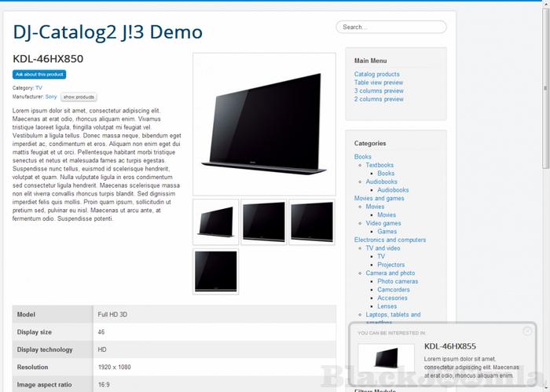Focus the Search input field
Image resolution: width=550 pixels, height=392 pixels.
coord(391,27)
